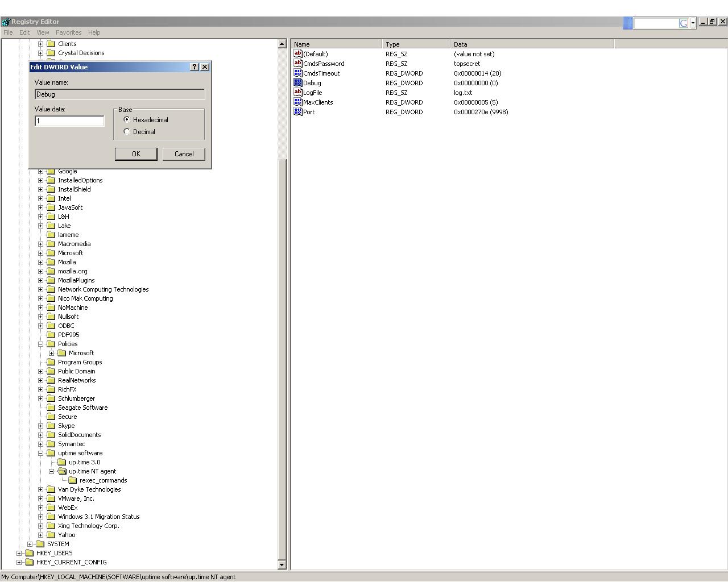The width and height of the screenshot is (728, 582).
Task: Select the rexec_commands folder icon
Action: [72, 480]
